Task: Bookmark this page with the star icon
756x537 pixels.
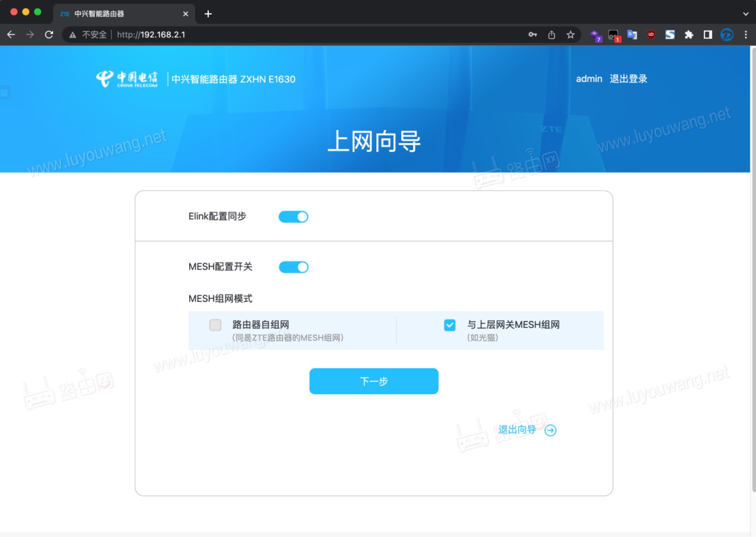Action: 570,35
